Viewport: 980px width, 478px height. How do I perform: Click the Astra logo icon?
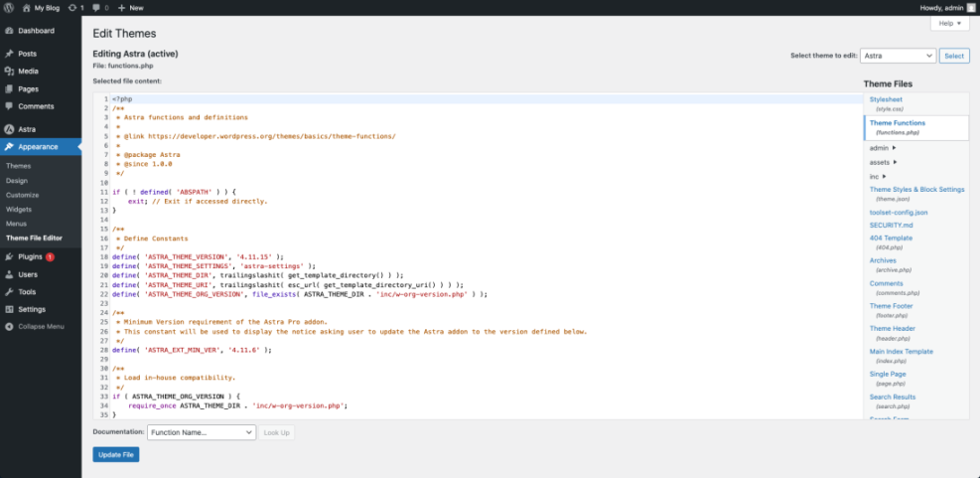click(x=9, y=129)
